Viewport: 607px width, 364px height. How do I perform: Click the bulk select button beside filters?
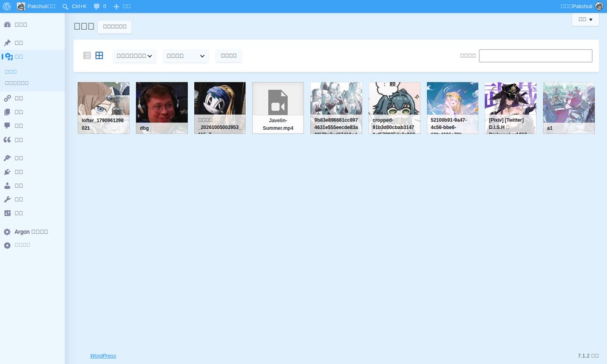tap(229, 56)
